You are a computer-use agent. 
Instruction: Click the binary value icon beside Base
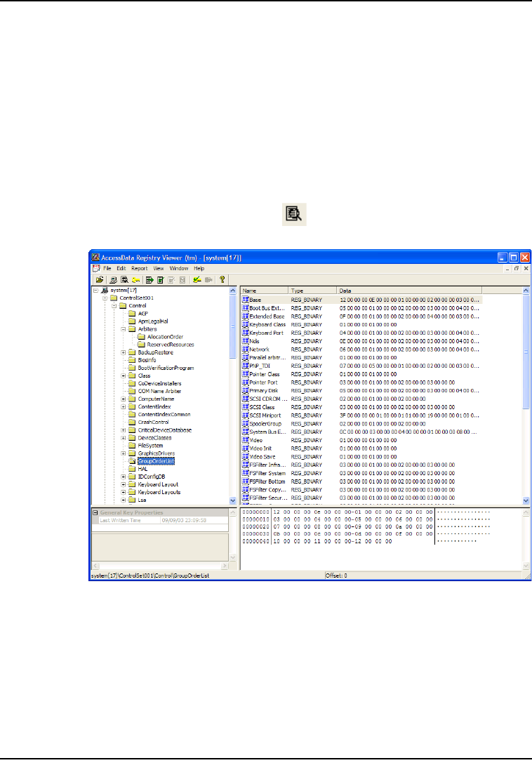[245, 300]
